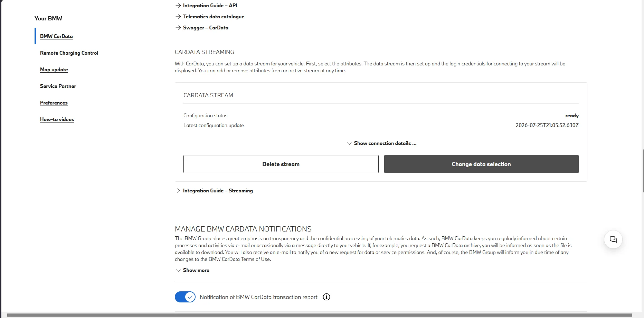
Task: Click the horizontal scrollbar at the bottom
Action: [x=320, y=315]
